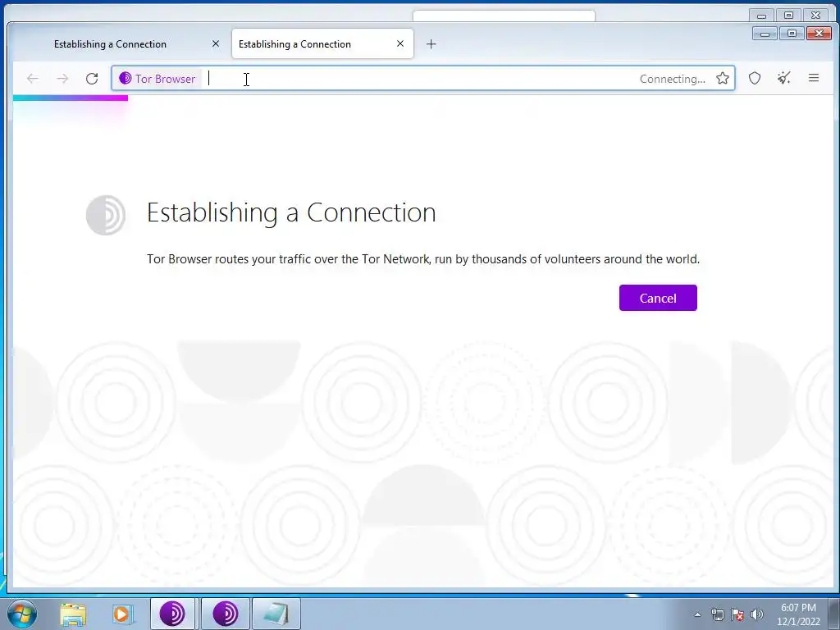840x630 pixels.
Task: Open the shield security level icon
Action: coord(755,79)
